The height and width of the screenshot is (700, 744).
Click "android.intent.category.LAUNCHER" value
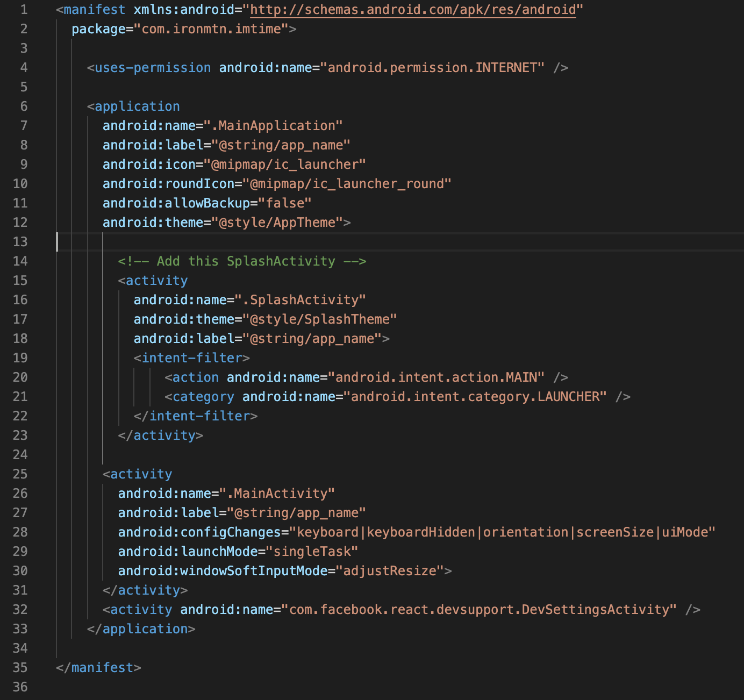pos(475,397)
